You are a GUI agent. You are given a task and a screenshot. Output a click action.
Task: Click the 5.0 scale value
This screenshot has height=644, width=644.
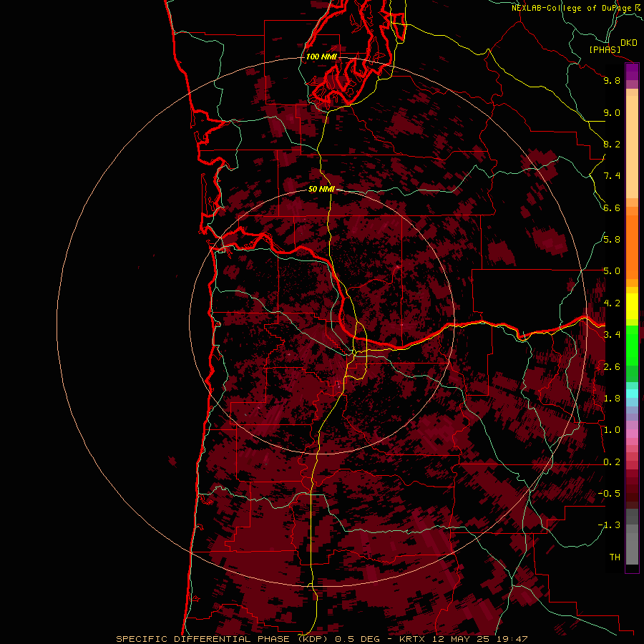point(612,271)
